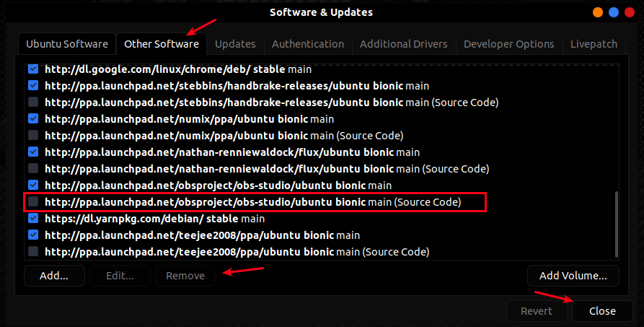Select numix/ppa main (Source Code) row text

pyautogui.click(x=224, y=135)
